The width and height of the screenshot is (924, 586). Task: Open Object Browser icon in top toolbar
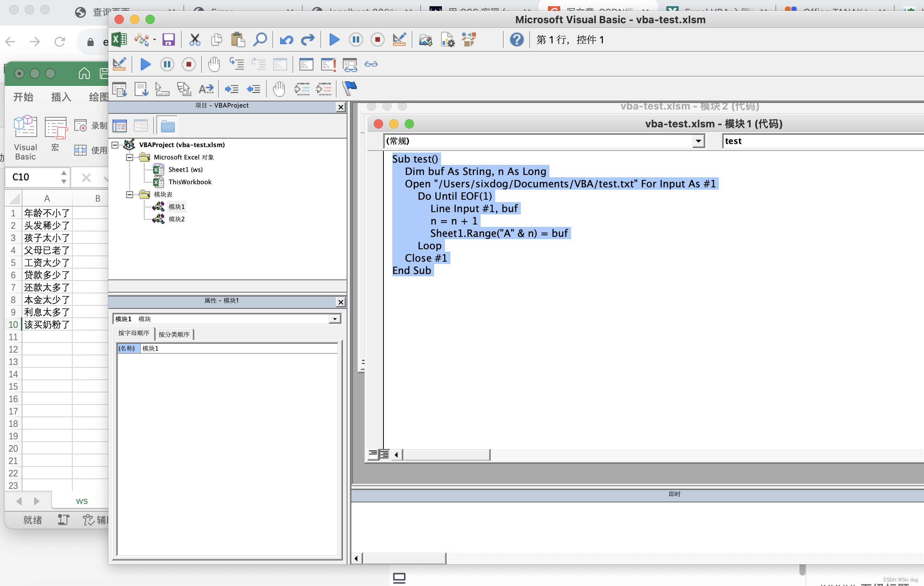469,39
